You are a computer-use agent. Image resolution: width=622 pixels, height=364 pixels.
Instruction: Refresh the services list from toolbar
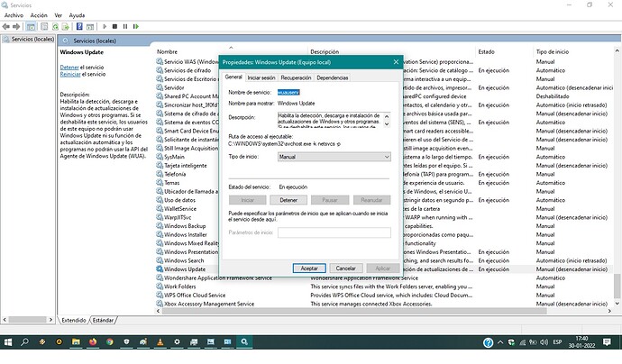[55, 26]
